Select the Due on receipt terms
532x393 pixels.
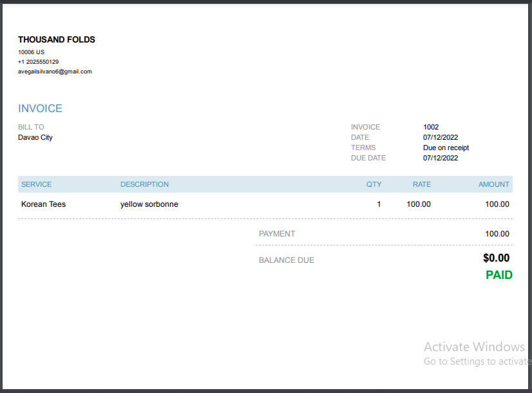tap(446, 148)
